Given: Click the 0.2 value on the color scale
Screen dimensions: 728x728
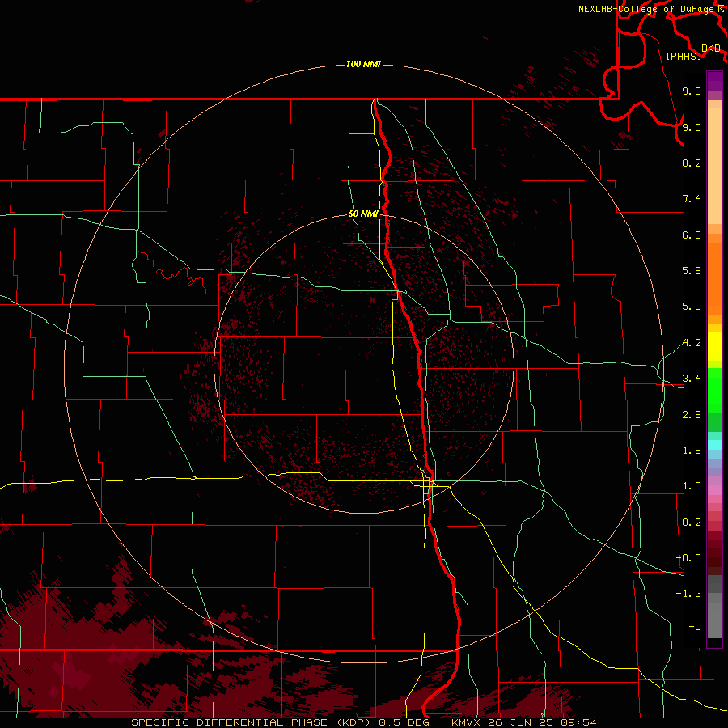Looking at the screenshot, I should tap(692, 523).
